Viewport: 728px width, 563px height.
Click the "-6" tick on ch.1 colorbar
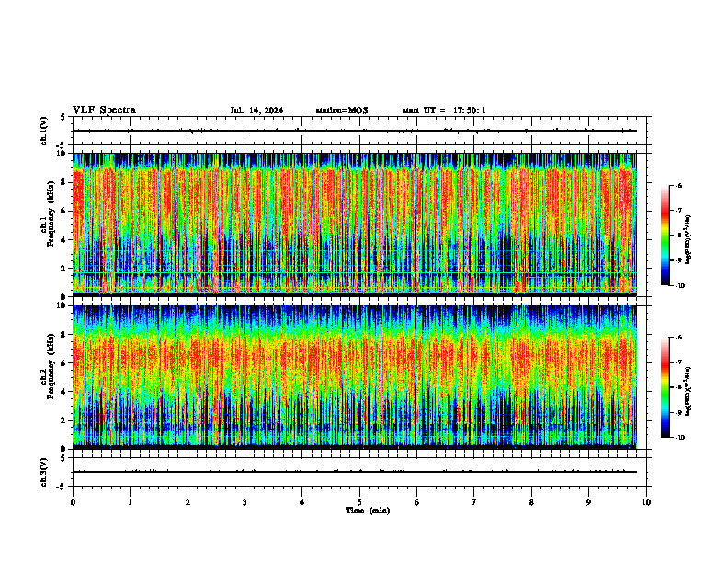[x=678, y=185]
